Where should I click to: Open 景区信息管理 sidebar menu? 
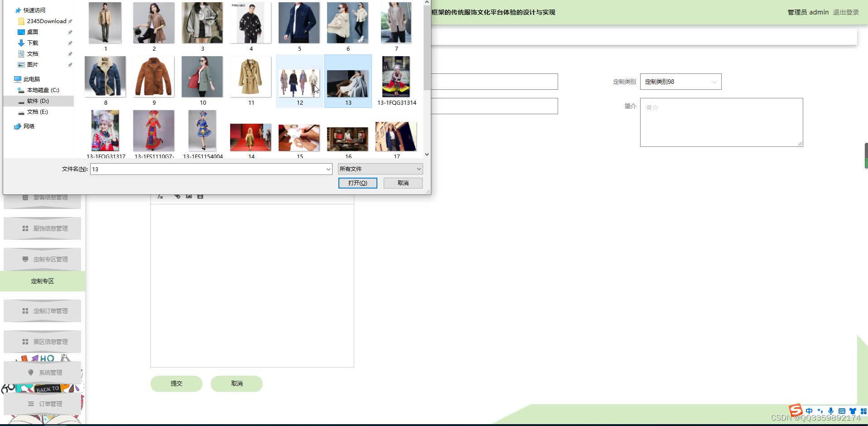click(x=43, y=342)
